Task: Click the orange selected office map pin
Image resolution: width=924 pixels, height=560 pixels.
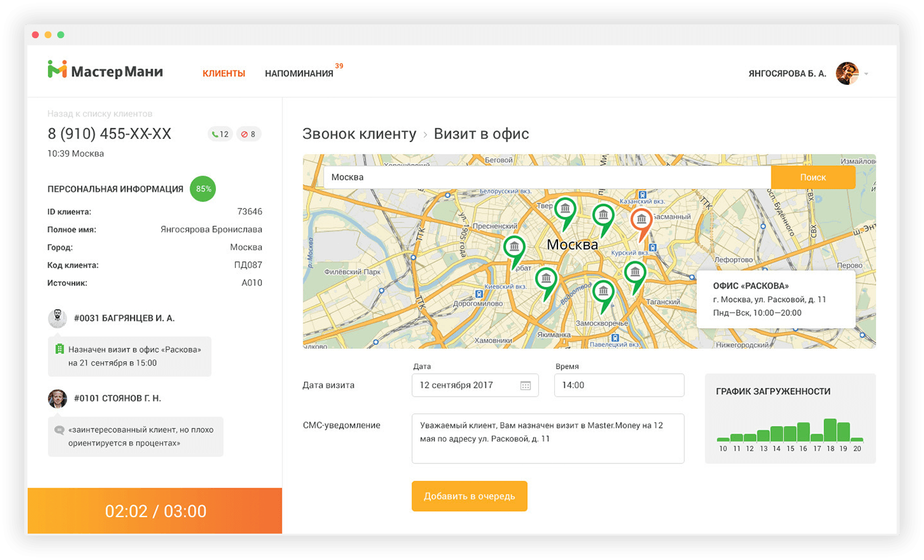Action: tap(641, 220)
